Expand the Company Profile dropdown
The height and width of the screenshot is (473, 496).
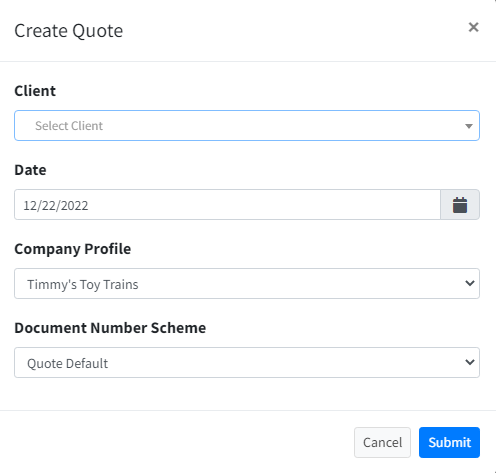click(x=247, y=284)
